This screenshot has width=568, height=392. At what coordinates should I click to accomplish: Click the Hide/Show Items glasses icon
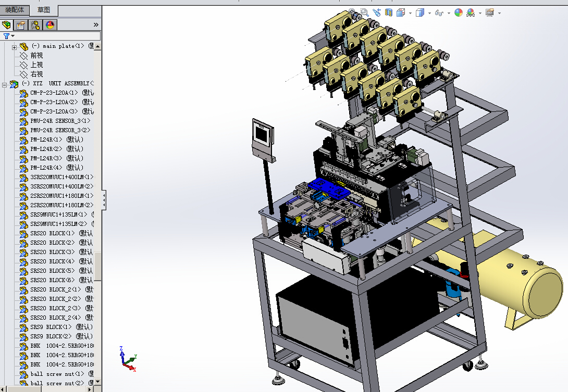pos(439,13)
